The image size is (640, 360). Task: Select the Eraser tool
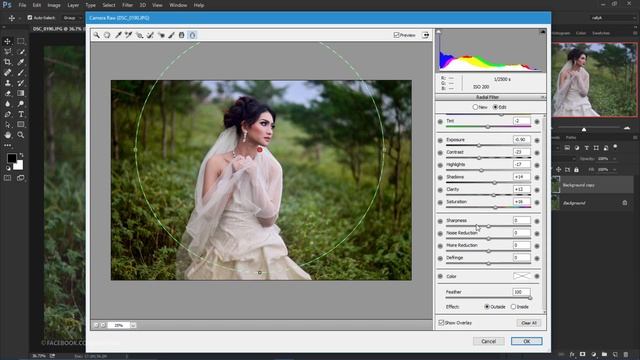click(7, 93)
